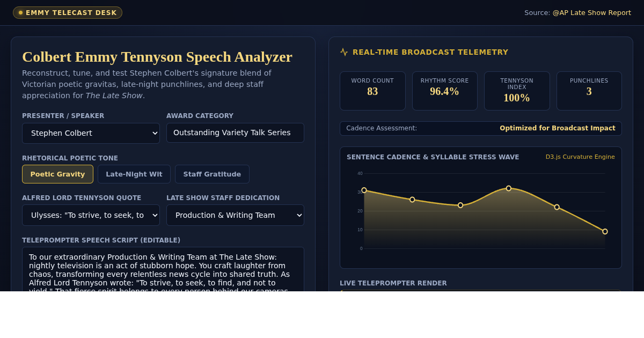Select the Poetic Gravity tone
The height and width of the screenshot is (338, 644).
point(57,174)
